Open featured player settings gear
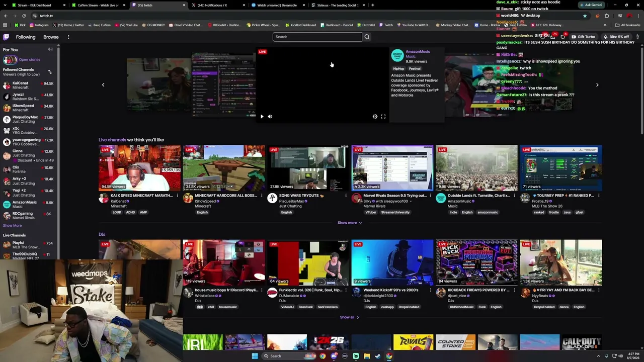The image size is (644, 362). point(375,116)
